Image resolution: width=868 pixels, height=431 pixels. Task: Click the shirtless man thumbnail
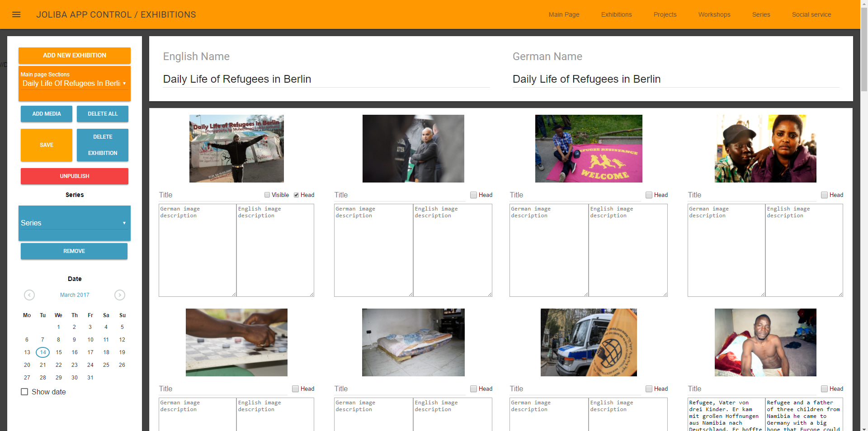(765, 342)
